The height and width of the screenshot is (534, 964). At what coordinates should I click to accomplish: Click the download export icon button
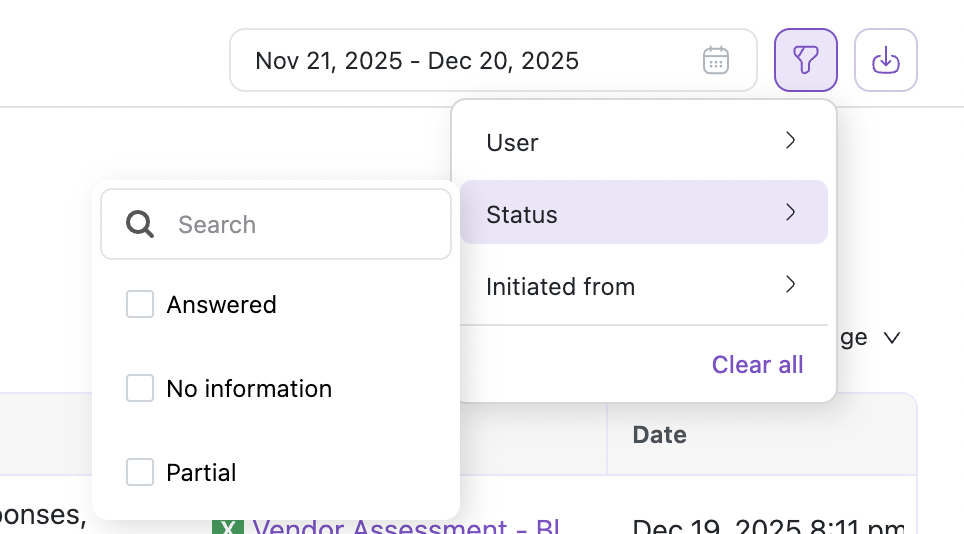(886, 60)
